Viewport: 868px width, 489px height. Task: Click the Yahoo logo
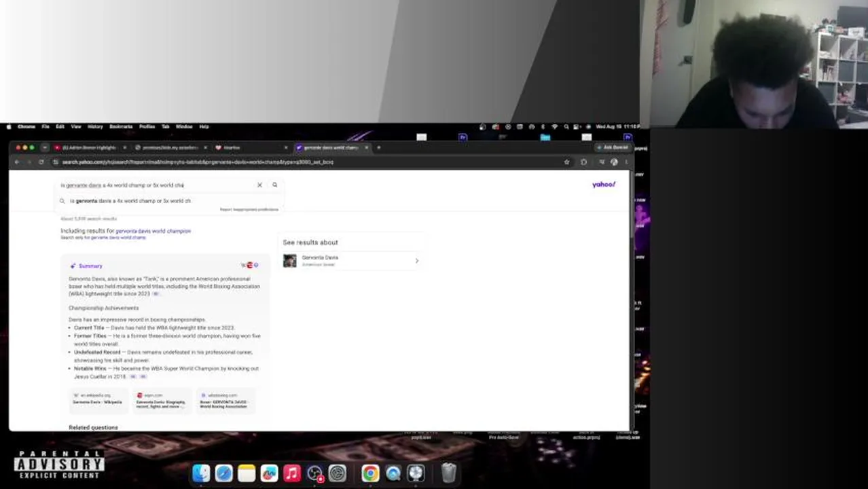[603, 184]
